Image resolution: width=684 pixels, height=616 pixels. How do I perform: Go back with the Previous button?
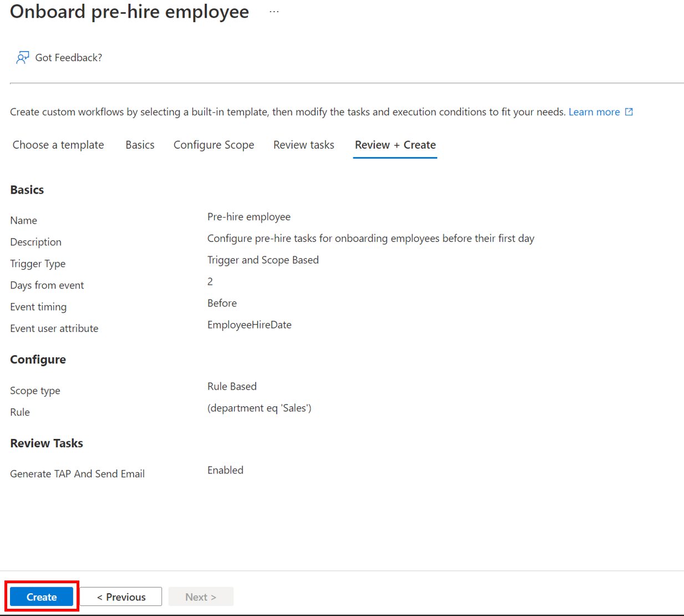click(121, 597)
